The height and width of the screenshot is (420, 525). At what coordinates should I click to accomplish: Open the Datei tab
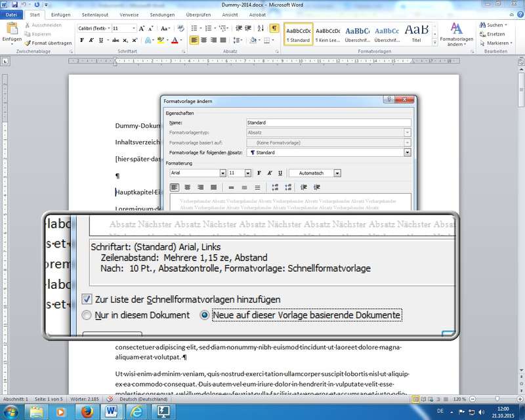tap(11, 14)
